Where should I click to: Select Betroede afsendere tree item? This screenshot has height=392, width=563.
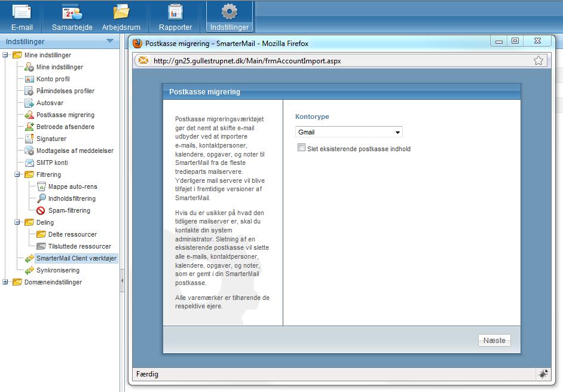point(65,127)
